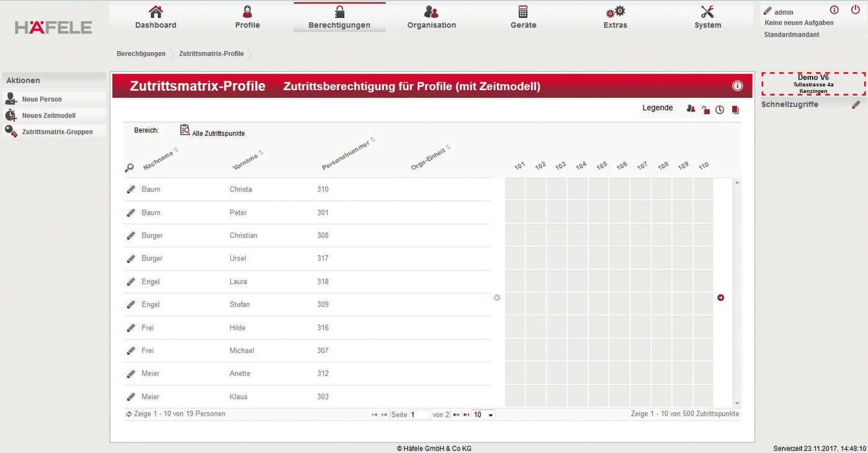868x453 pixels.
Task: Edit Schnellzugriffe with pencil icon
Action: point(856,105)
